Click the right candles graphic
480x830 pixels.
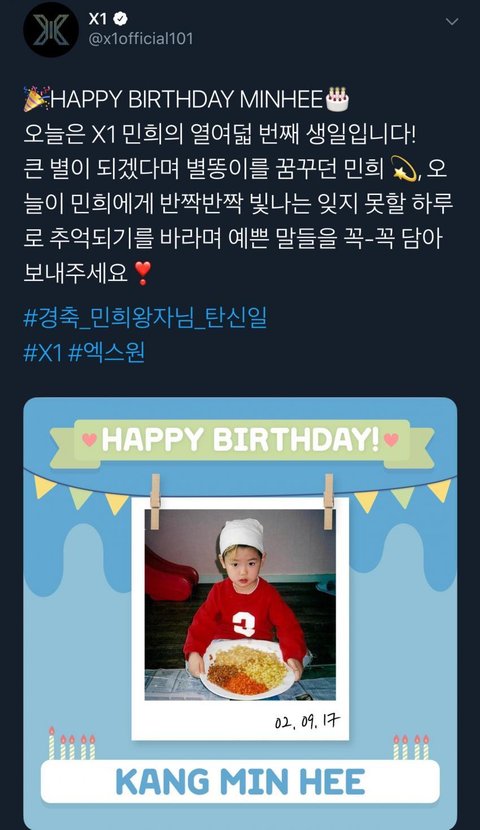click(411, 746)
